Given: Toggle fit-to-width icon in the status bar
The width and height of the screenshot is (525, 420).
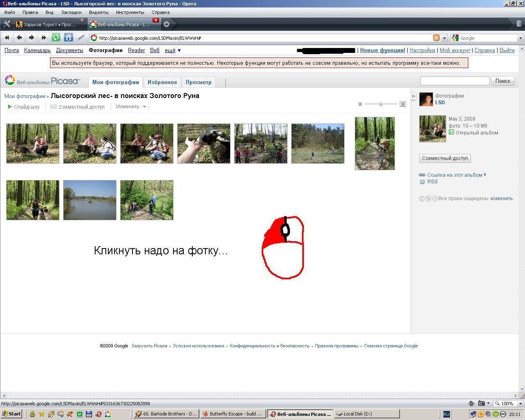Looking at the screenshot, I should point(471,403).
